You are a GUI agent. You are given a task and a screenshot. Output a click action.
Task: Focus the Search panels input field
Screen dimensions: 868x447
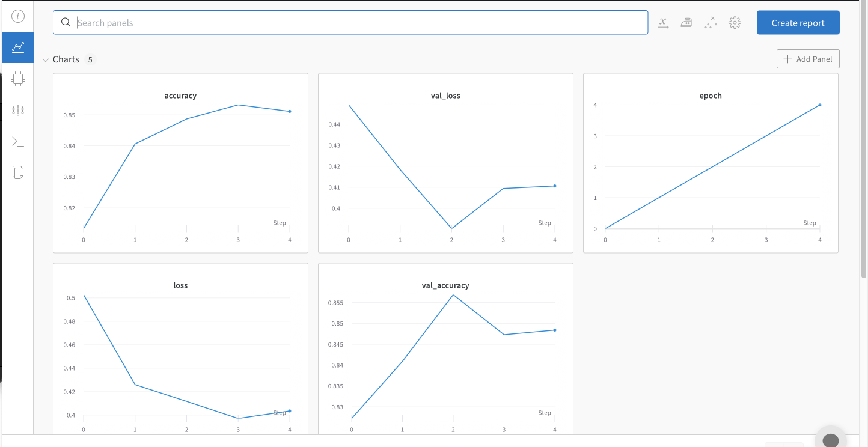(x=350, y=23)
